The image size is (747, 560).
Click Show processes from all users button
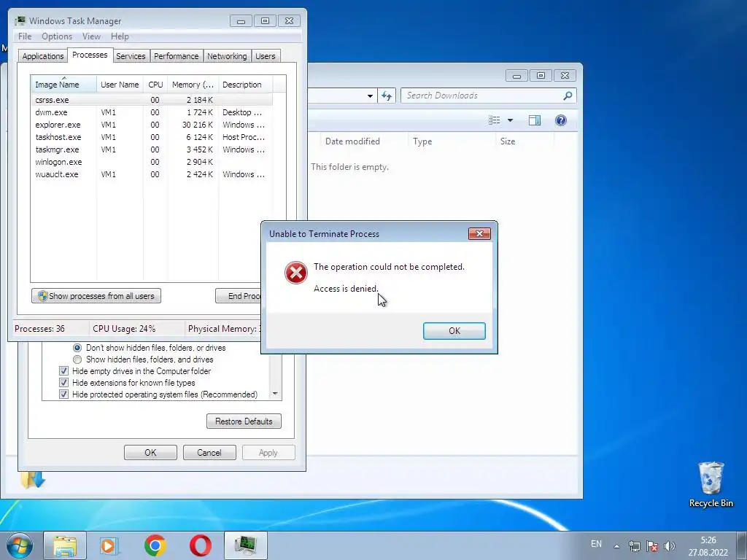[x=96, y=296]
